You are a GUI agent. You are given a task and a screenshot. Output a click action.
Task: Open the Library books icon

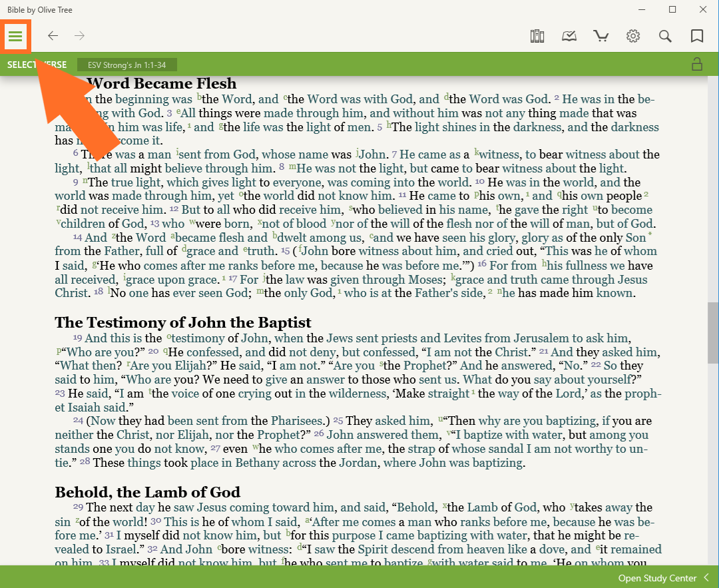tap(537, 36)
